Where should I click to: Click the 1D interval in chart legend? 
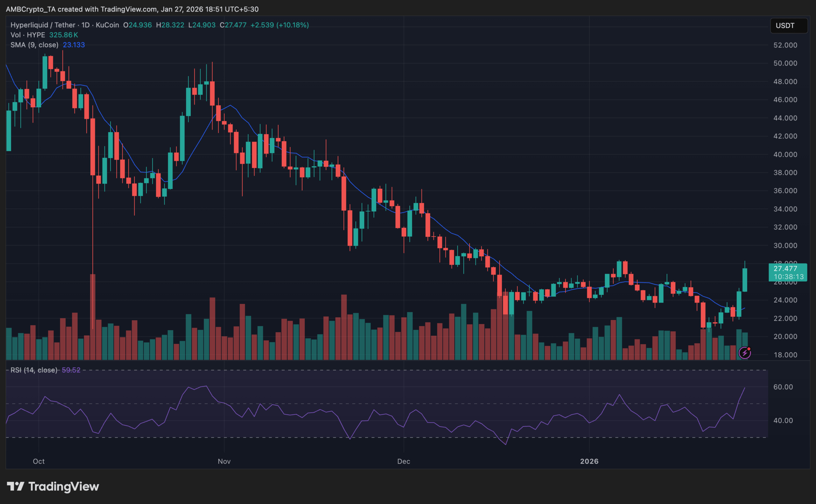tap(85, 25)
